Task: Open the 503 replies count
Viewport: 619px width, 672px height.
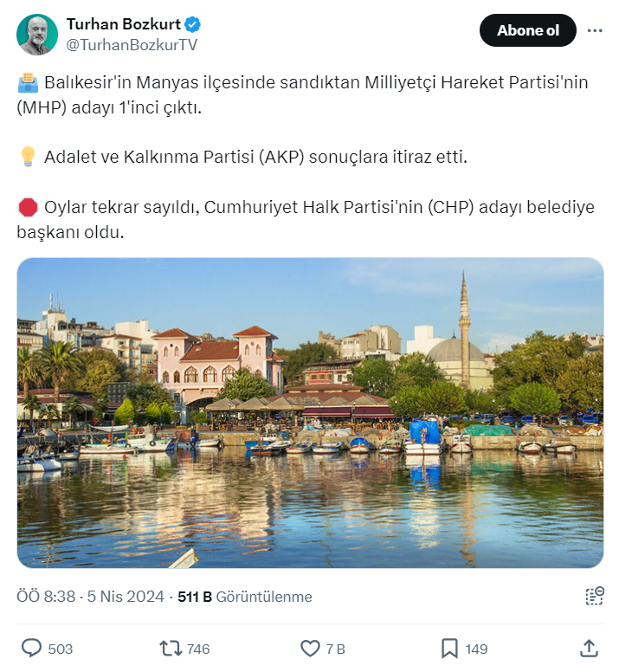Action: 61,649
